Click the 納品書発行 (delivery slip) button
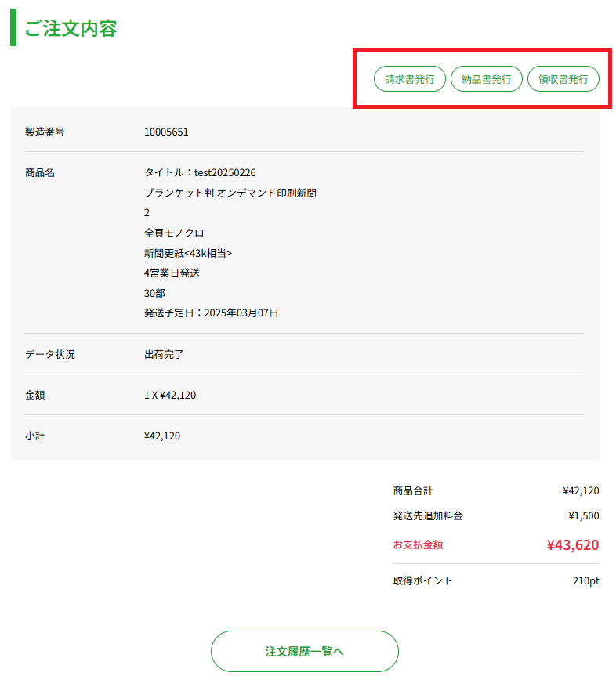Viewport: 616px width, 687px height. click(486, 78)
